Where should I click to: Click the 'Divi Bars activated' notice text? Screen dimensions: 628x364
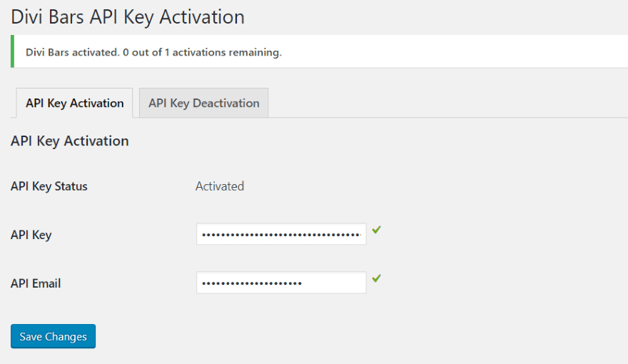pyautogui.click(x=71, y=52)
